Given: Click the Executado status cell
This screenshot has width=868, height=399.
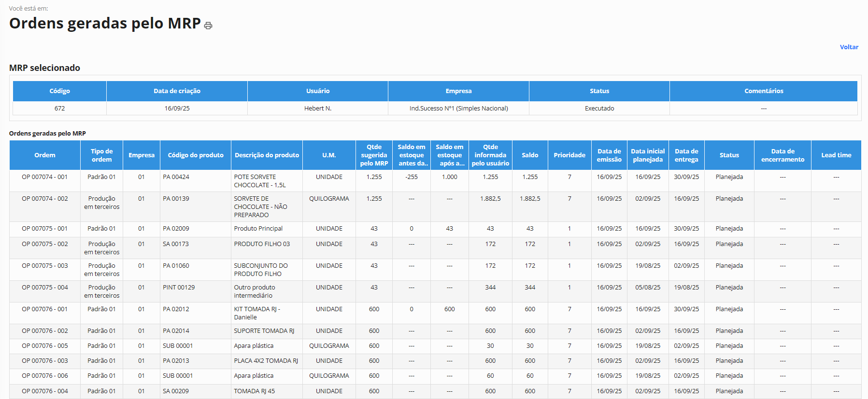Looking at the screenshot, I should pos(599,109).
